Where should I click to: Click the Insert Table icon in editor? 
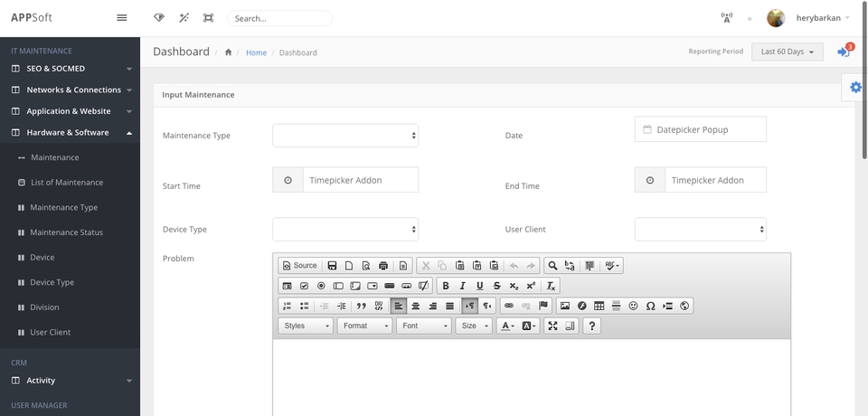coord(599,306)
